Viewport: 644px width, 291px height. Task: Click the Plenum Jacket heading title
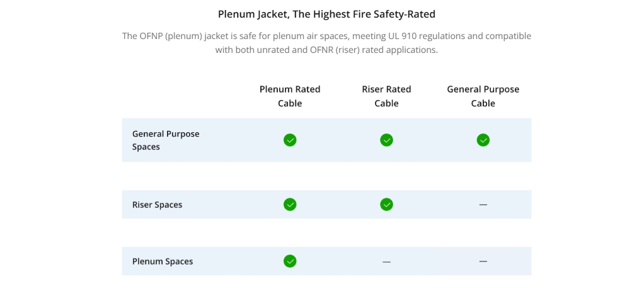pyautogui.click(x=326, y=14)
